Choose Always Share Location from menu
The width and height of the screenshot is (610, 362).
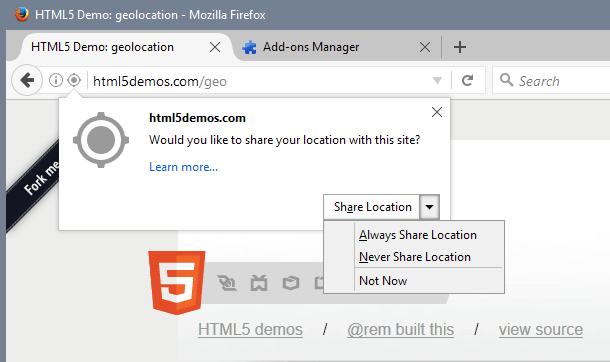pos(418,235)
